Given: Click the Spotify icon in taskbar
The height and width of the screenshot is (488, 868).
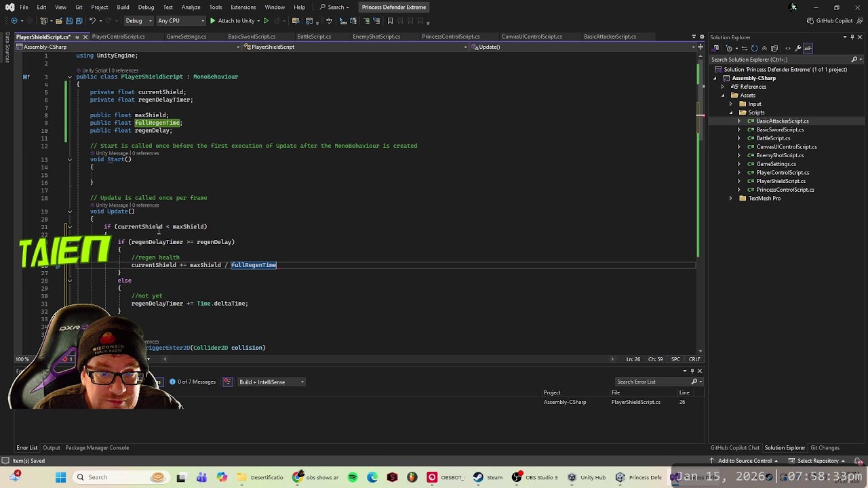Looking at the screenshot, I should pyautogui.click(x=353, y=477).
